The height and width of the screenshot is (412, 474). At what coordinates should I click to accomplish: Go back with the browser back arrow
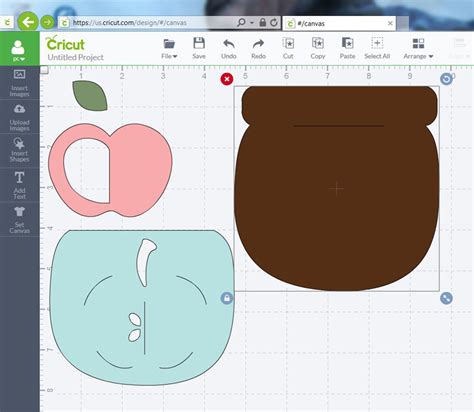tap(28, 22)
